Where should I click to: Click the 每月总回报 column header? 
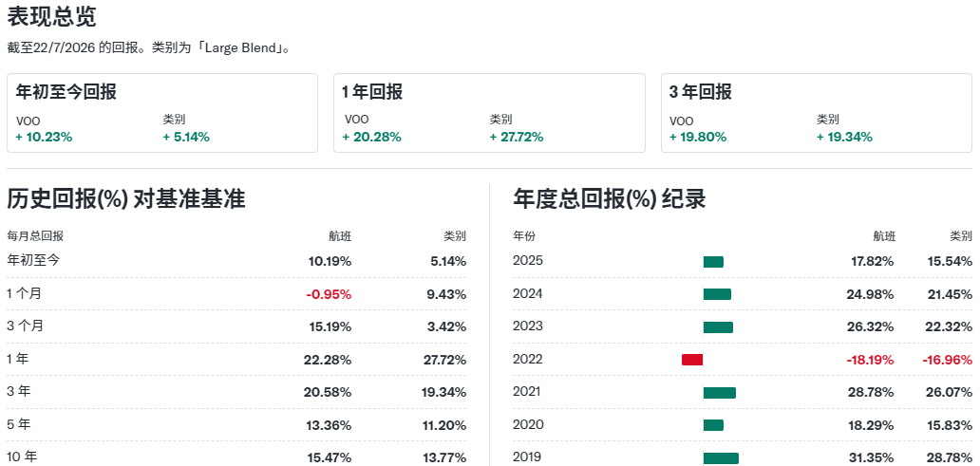tap(35, 236)
